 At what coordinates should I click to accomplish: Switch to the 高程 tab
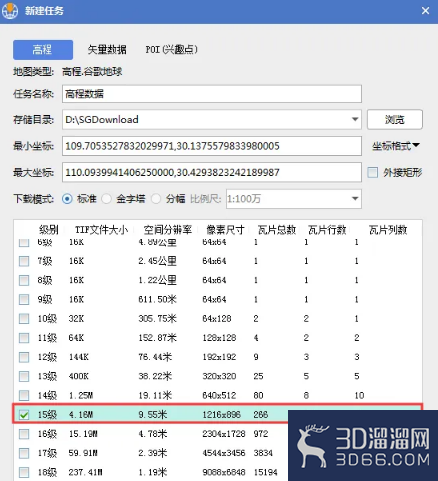point(43,50)
